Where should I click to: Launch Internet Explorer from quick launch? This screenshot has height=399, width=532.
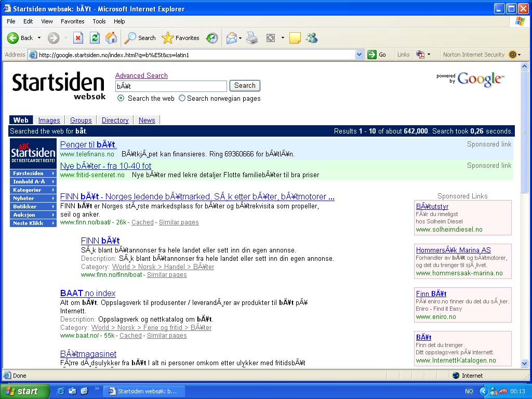click(x=60, y=391)
